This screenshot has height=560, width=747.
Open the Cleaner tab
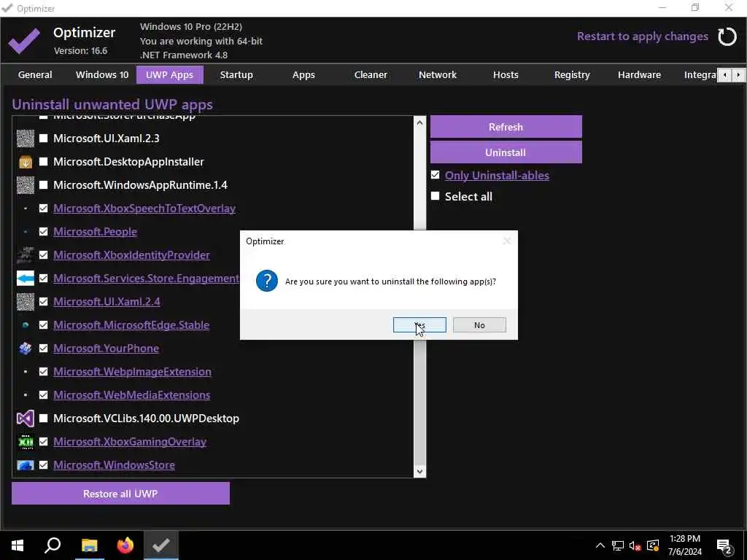click(x=371, y=75)
